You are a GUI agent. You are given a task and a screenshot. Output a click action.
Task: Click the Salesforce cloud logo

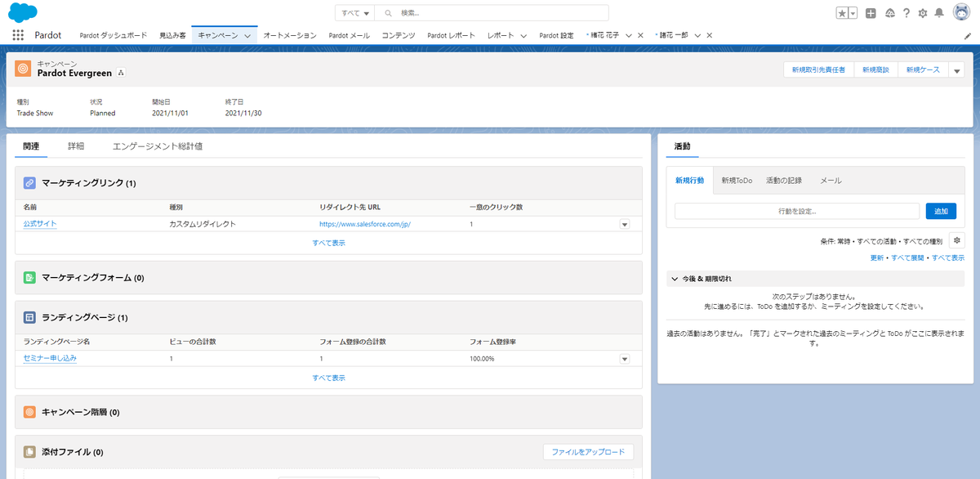pos(23,12)
